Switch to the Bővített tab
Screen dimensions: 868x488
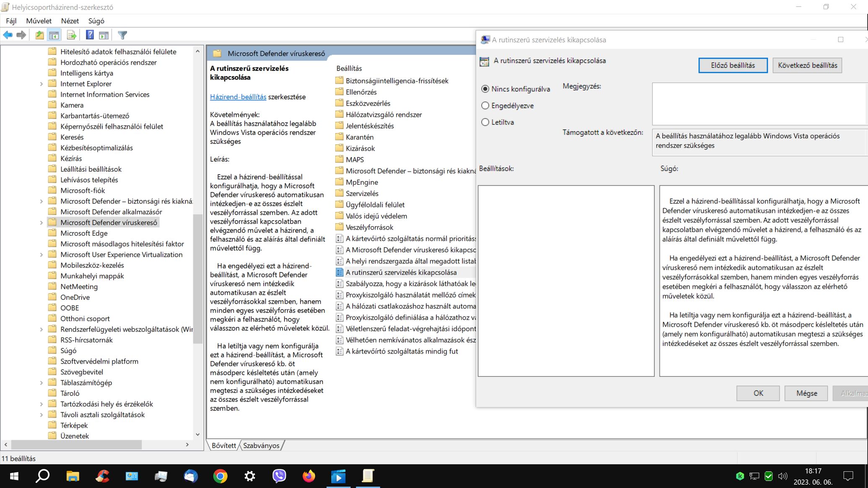point(224,446)
